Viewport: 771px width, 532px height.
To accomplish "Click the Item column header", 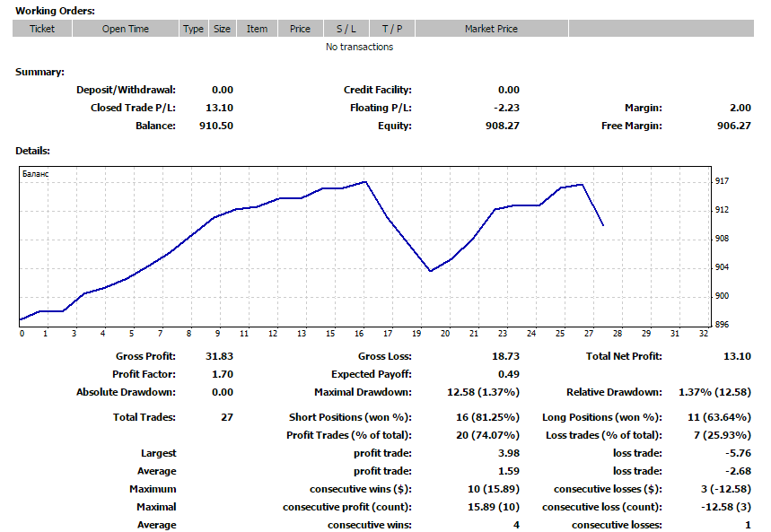I will [257, 29].
